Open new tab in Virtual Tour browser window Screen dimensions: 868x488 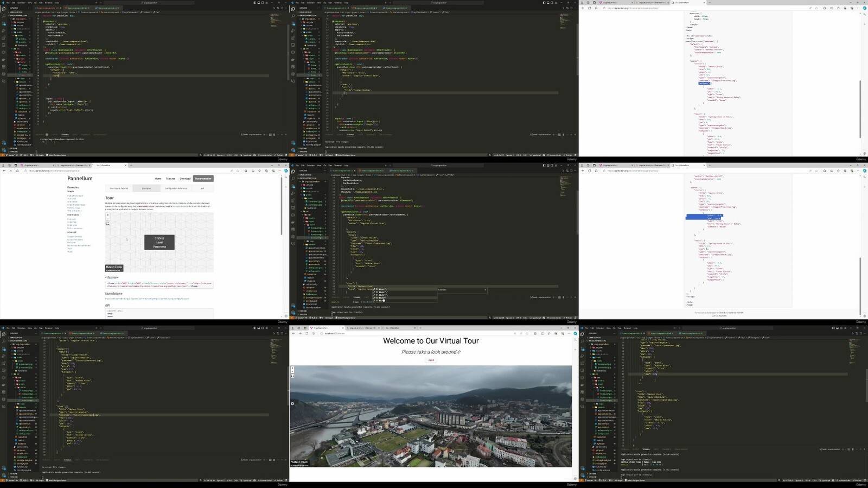[x=420, y=328]
